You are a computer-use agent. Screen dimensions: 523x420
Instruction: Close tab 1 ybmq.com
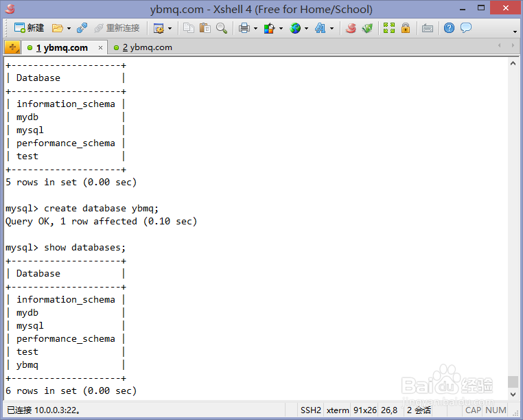point(100,48)
